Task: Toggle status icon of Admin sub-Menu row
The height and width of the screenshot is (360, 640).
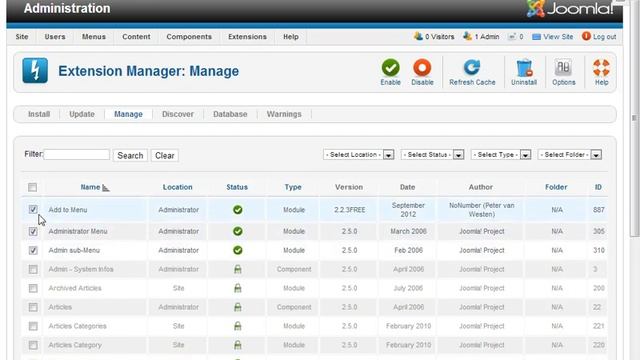Action: 238,250
